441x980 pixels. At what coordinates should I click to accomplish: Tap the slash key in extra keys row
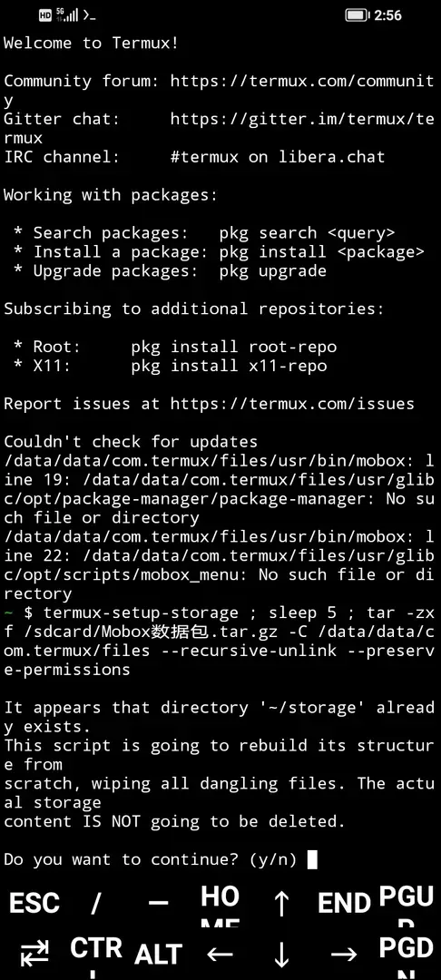point(95,903)
